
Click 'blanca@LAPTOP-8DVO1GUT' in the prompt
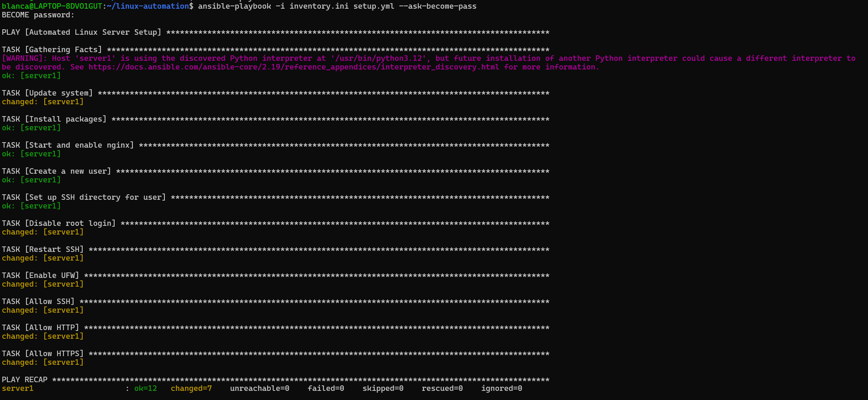(52, 6)
